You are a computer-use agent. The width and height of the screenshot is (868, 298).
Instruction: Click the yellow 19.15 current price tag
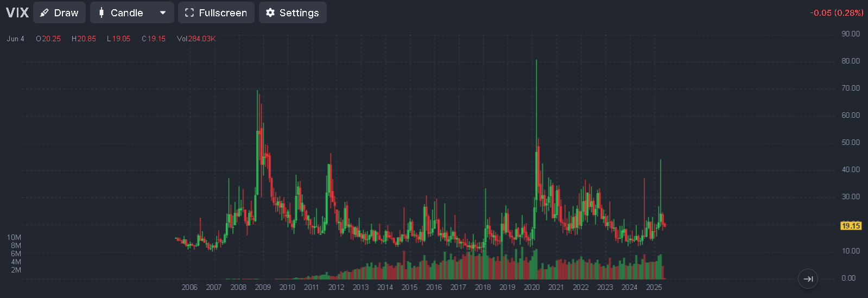click(x=851, y=226)
